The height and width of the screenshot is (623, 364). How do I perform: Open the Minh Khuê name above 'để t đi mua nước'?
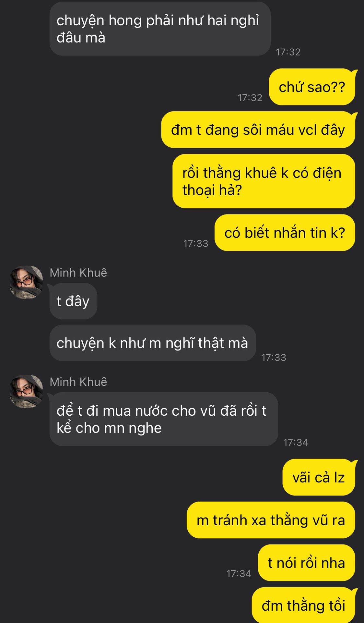[x=78, y=382]
